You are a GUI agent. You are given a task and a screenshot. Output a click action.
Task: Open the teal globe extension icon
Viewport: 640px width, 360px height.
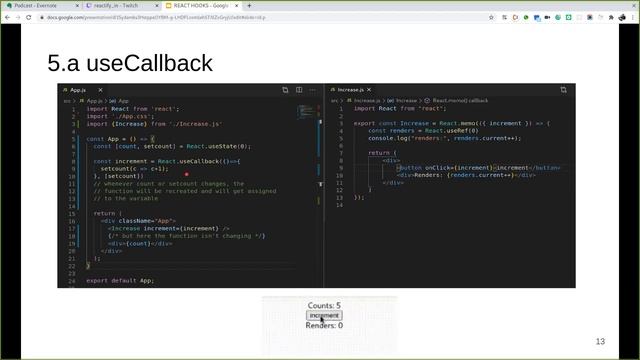558,18
